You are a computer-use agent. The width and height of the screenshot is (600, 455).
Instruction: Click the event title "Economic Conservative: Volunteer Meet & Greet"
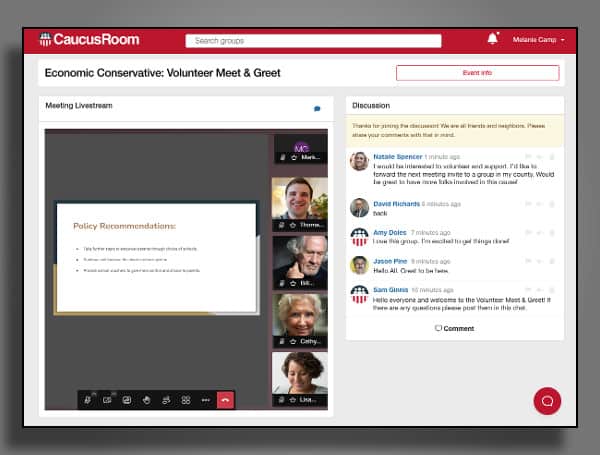tap(163, 73)
